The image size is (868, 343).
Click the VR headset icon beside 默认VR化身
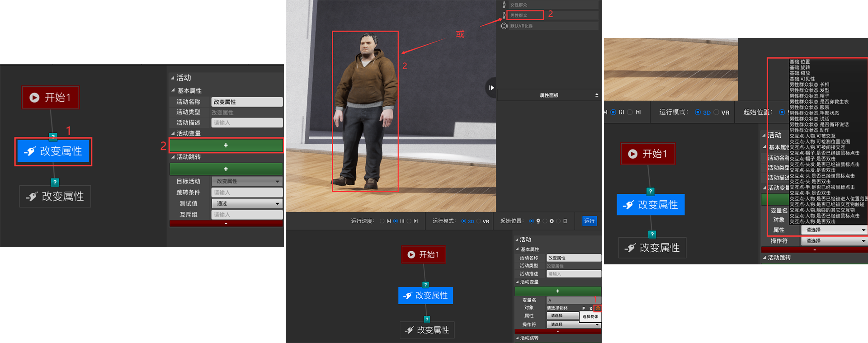(x=504, y=26)
